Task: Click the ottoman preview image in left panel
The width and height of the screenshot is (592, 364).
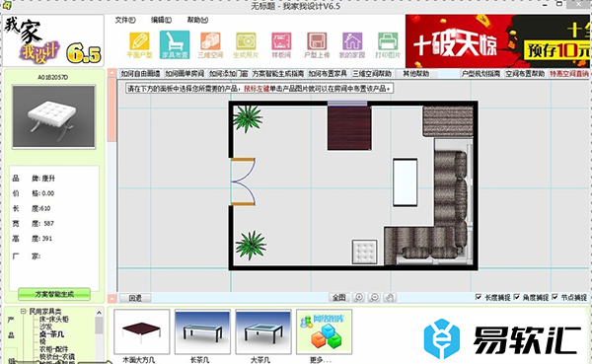Action: 53,116
